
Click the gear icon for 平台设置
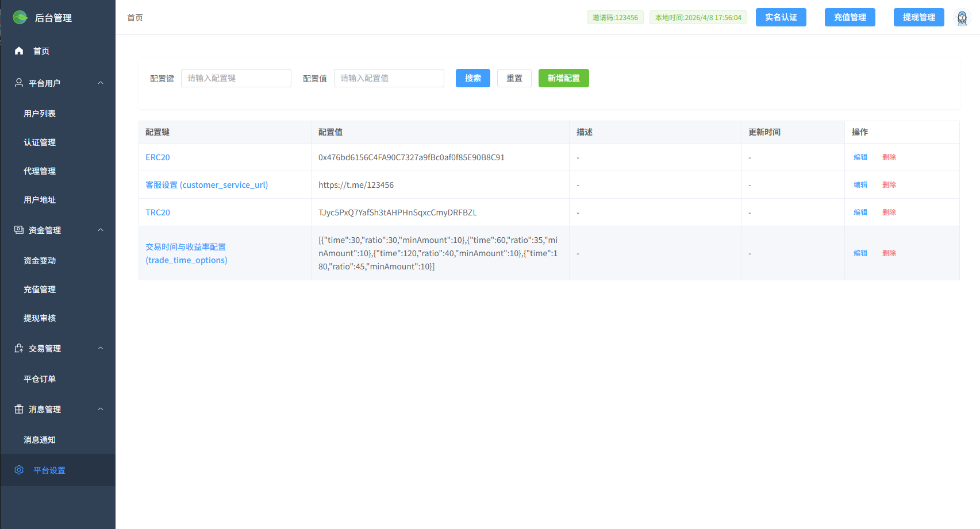pos(19,470)
